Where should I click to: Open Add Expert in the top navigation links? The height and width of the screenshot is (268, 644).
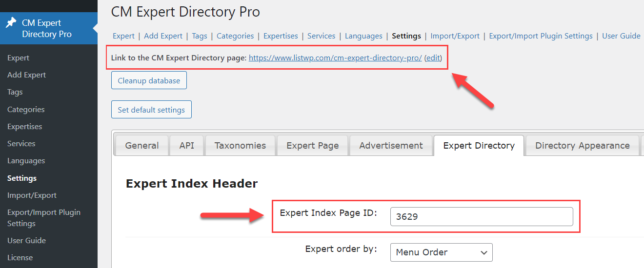[x=163, y=36]
